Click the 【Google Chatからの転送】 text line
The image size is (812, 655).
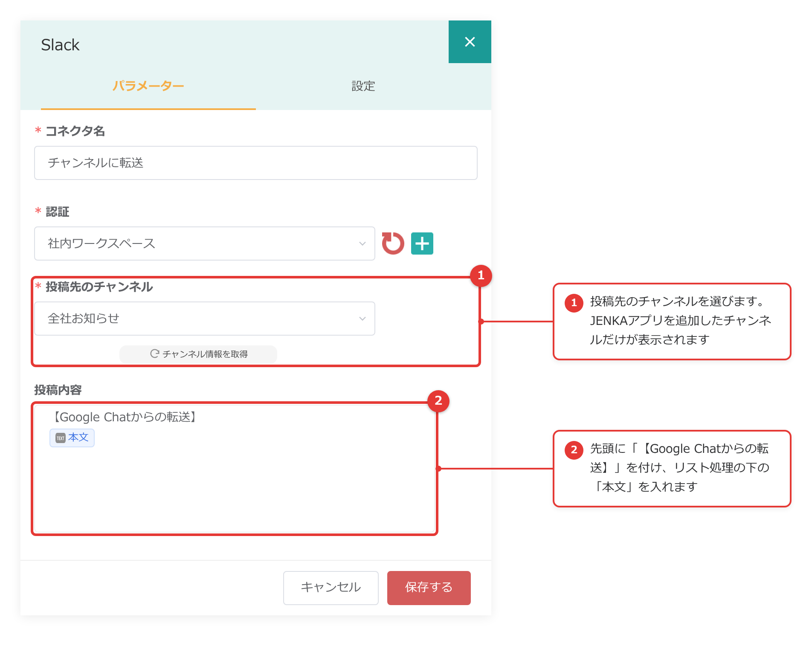pyautogui.click(x=125, y=417)
